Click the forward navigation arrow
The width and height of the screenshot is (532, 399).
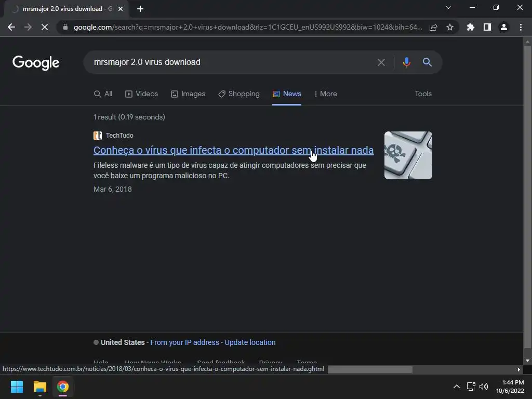click(28, 27)
